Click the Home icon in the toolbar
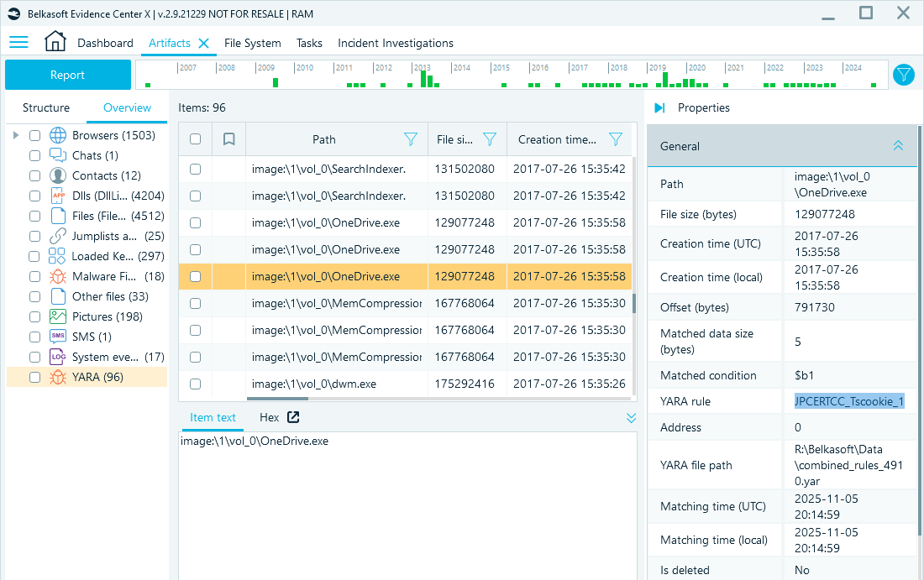 tap(55, 41)
